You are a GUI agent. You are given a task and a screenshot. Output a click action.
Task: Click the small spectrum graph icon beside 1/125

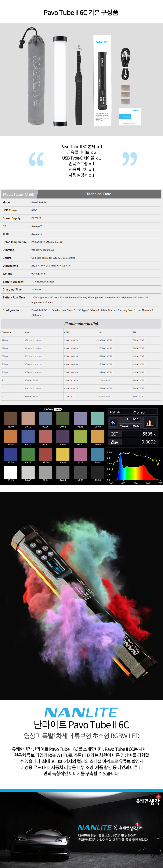(150, 422)
